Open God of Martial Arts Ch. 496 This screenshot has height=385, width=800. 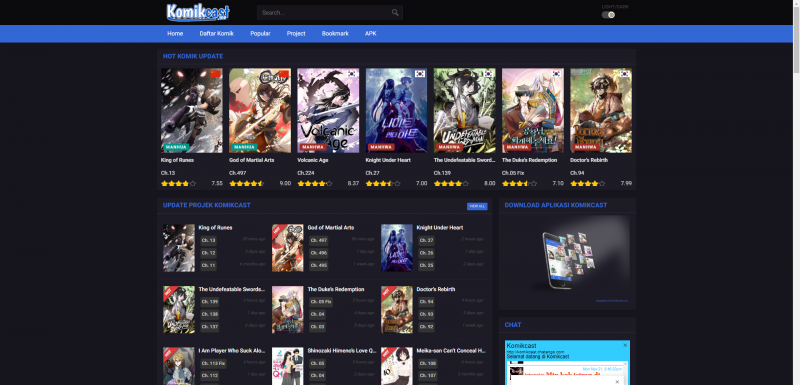[x=319, y=253]
